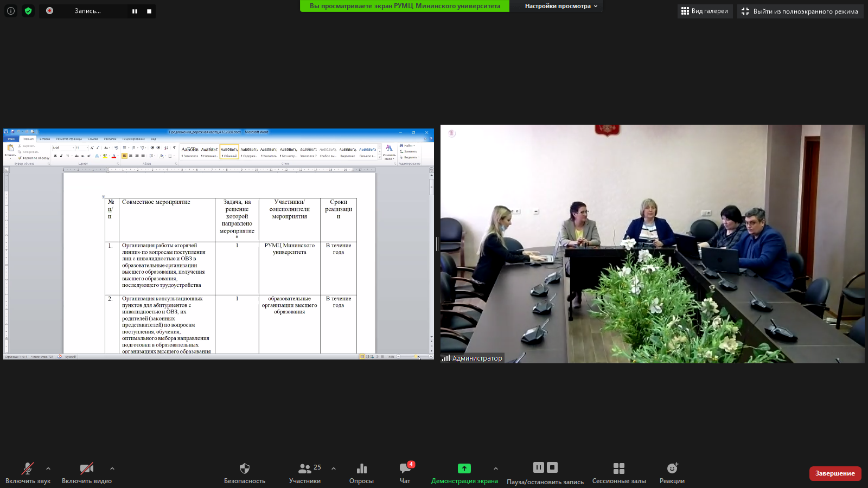The image size is (868, 488).
Task: Pause the recording in top bar
Action: (135, 11)
